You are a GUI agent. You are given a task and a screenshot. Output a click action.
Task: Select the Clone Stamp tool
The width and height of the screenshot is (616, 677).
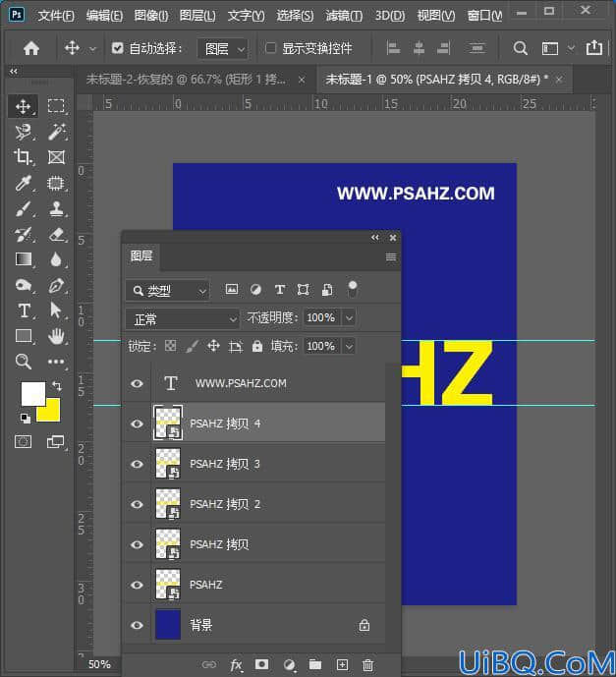[x=56, y=209]
